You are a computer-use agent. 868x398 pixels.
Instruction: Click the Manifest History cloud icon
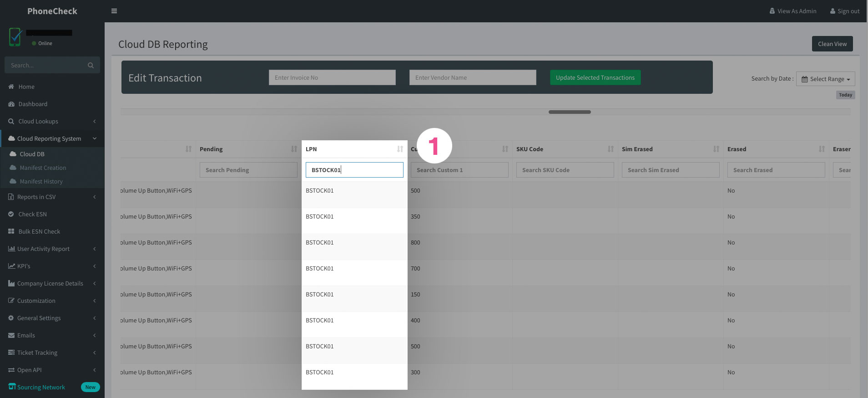coord(13,181)
